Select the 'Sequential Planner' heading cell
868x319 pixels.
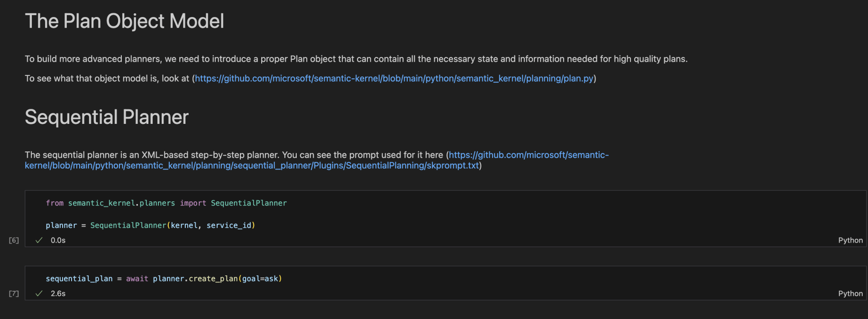(x=107, y=117)
